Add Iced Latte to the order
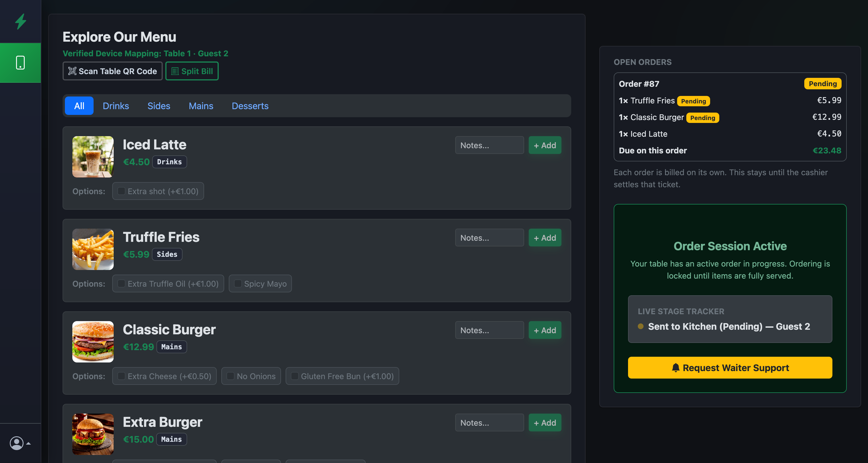868x463 pixels. (545, 145)
